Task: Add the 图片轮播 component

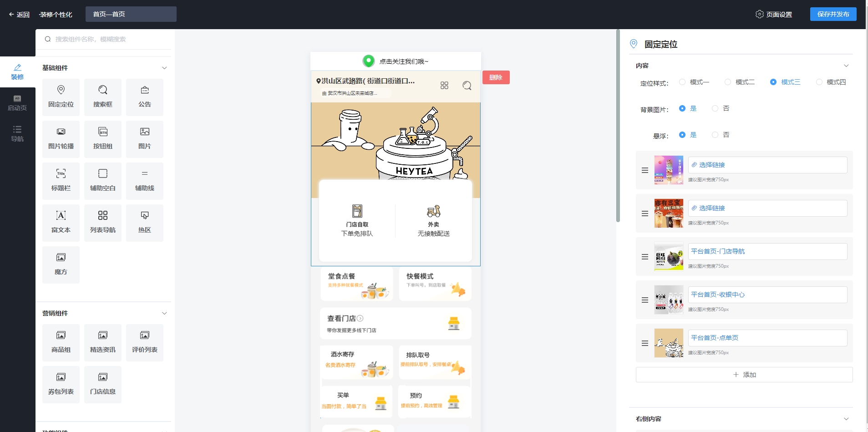Action: 61,139
